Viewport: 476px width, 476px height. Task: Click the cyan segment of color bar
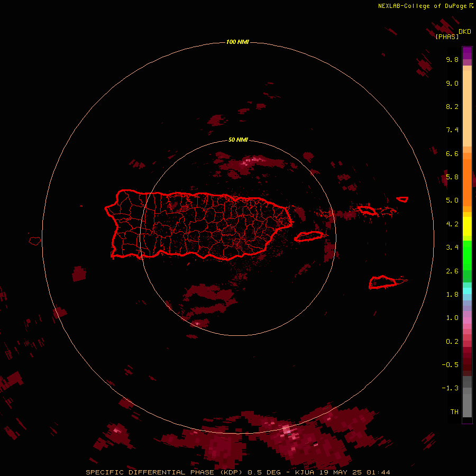point(467,291)
